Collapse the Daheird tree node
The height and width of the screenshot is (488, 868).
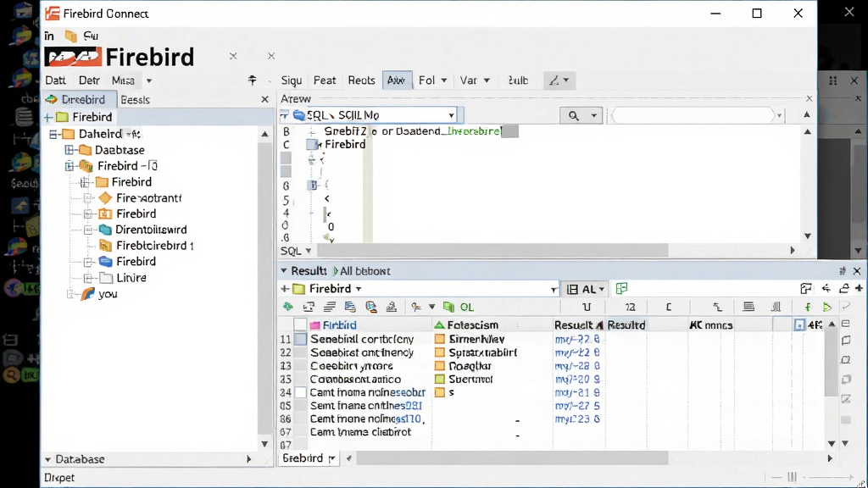pos(53,134)
